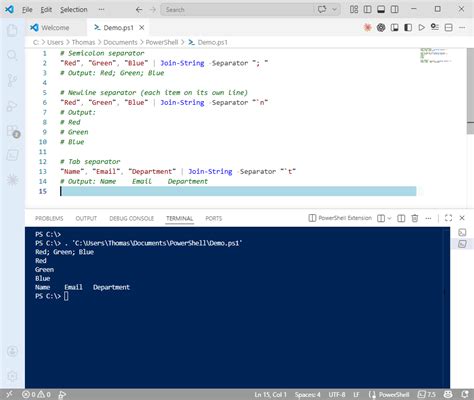
Task: Switch to the OUTPUT panel tab
Action: point(86,218)
